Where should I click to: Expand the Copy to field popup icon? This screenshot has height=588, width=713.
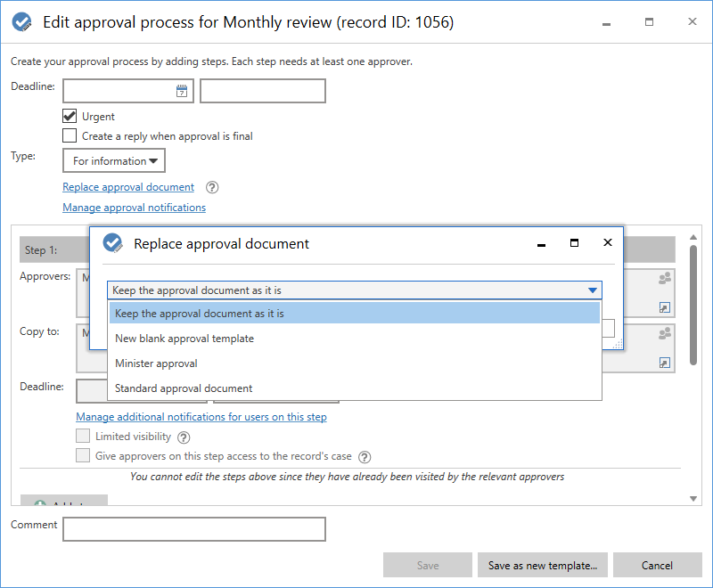[x=664, y=363]
